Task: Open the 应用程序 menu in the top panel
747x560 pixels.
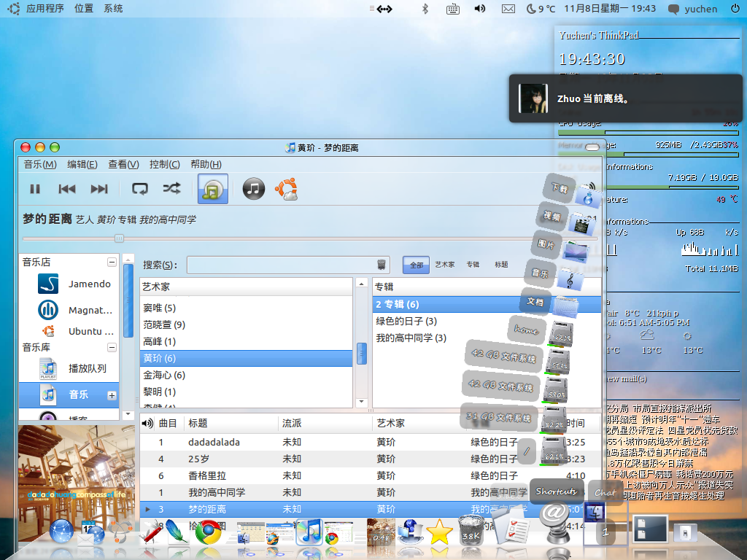Action: tap(44, 9)
